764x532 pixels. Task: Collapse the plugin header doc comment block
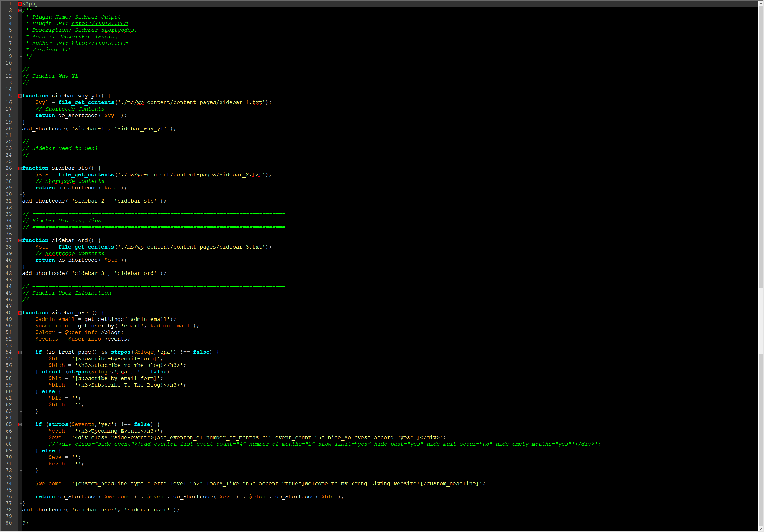(20, 11)
